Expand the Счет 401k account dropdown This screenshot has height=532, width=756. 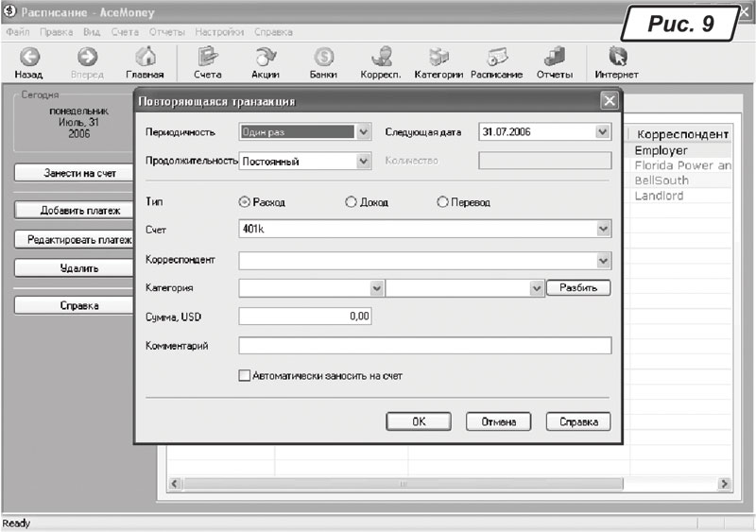(x=604, y=229)
